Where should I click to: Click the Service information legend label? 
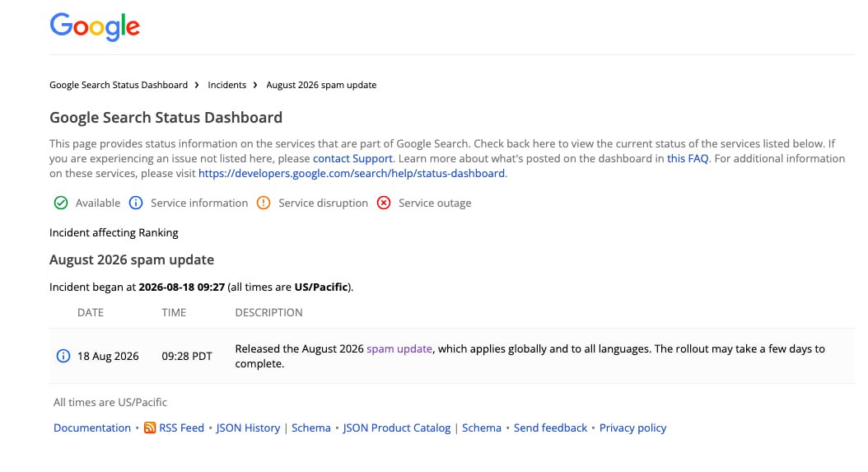coord(199,203)
